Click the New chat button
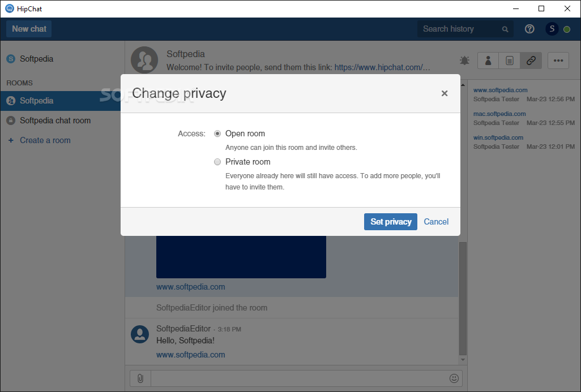The height and width of the screenshot is (392, 581). (x=29, y=29)
